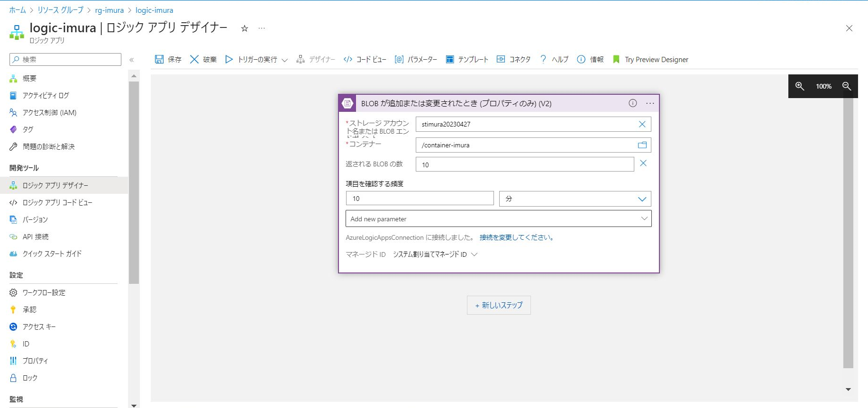Browse containers with the folder icon
The width and height of the screenshot is (868, 408).
[x=642, y=145]
